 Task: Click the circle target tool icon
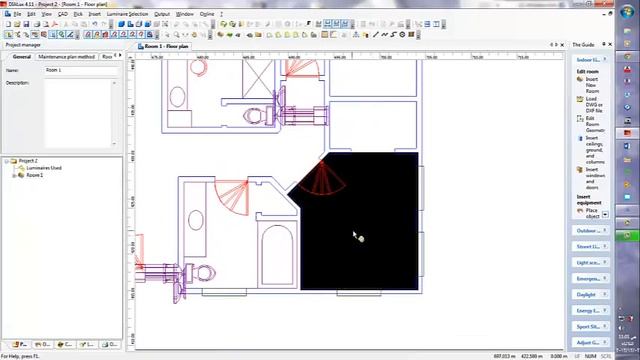tap(402, 35)
